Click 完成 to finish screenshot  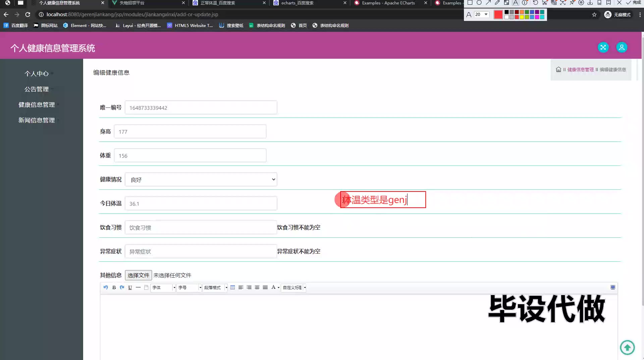click(633, 3)
